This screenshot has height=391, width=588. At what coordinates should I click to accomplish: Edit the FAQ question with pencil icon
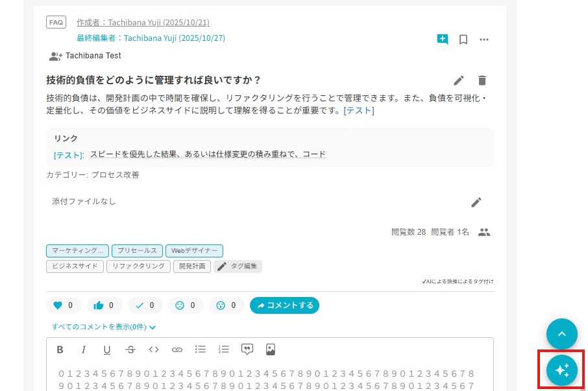(x=459, y=80)
